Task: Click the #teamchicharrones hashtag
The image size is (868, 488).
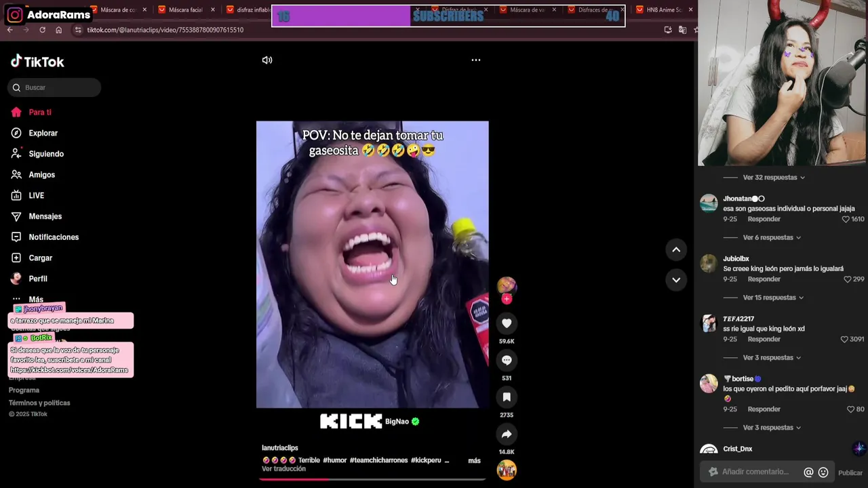Action: tap(378, 460)
